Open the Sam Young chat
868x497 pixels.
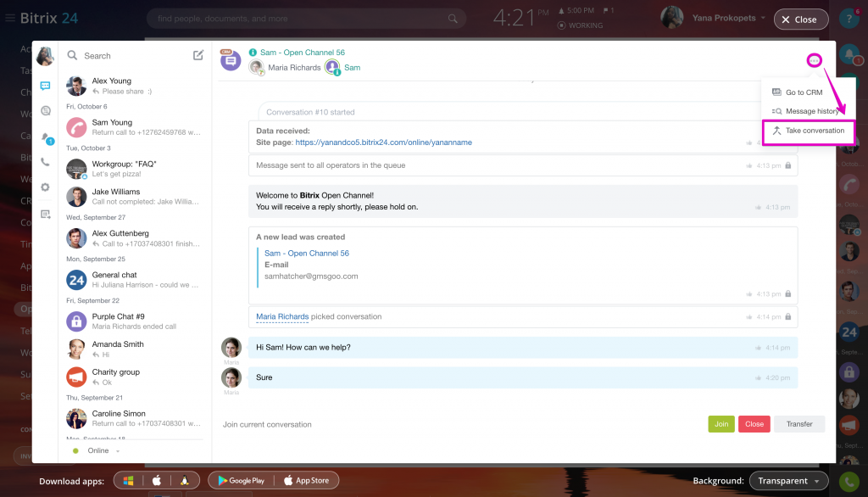(x=133, y=127)
